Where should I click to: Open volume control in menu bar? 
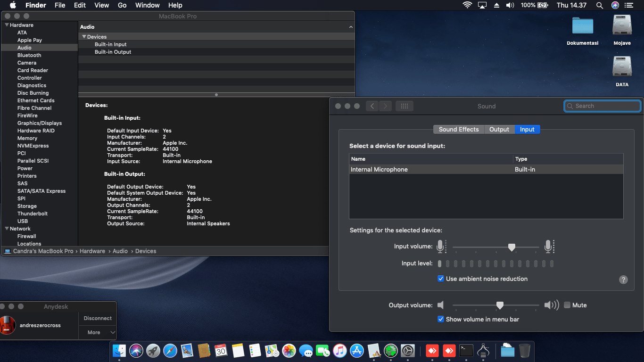pyautogui.click(x=510, y=5)
